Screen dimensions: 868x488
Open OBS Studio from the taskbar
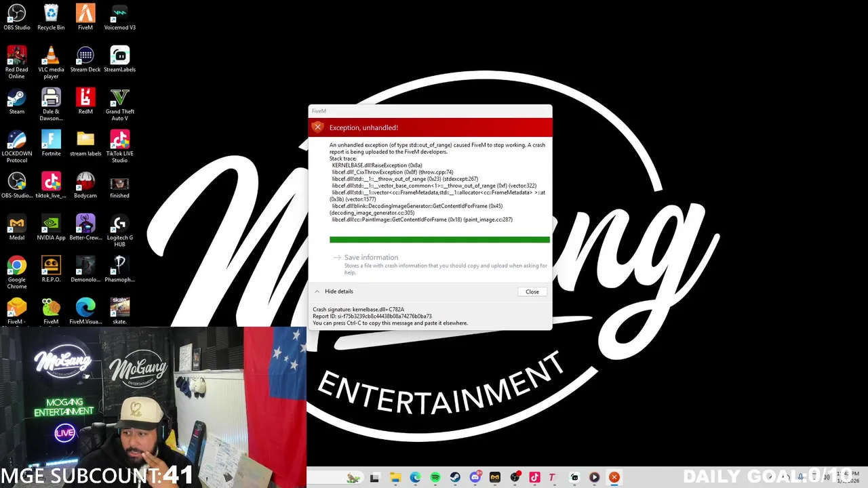515,478
